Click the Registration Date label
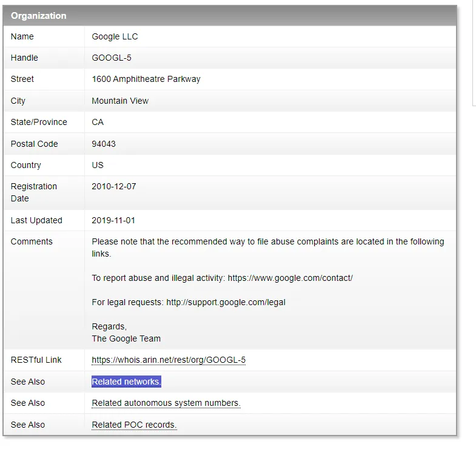 [x=34, y=192]
